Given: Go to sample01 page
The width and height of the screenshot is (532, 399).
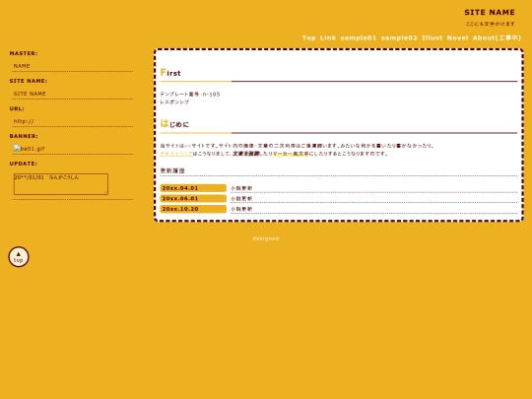Looking at the screenshot, I should click(x=359, y=38).
